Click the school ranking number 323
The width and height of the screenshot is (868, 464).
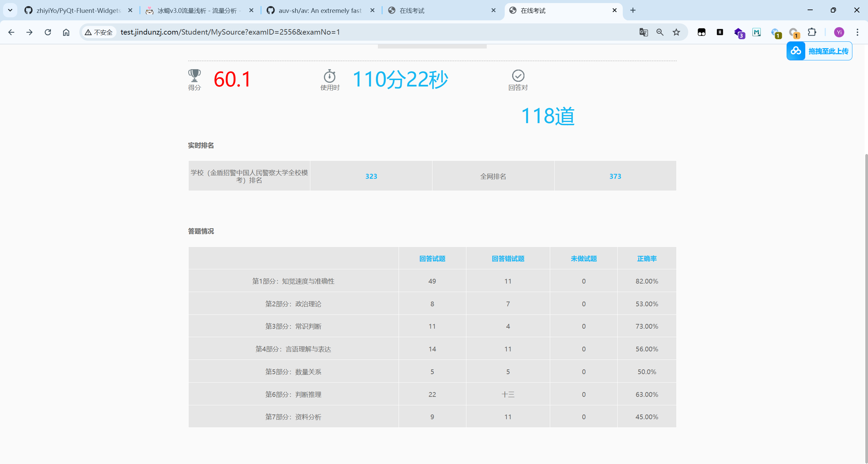[371, 176]
